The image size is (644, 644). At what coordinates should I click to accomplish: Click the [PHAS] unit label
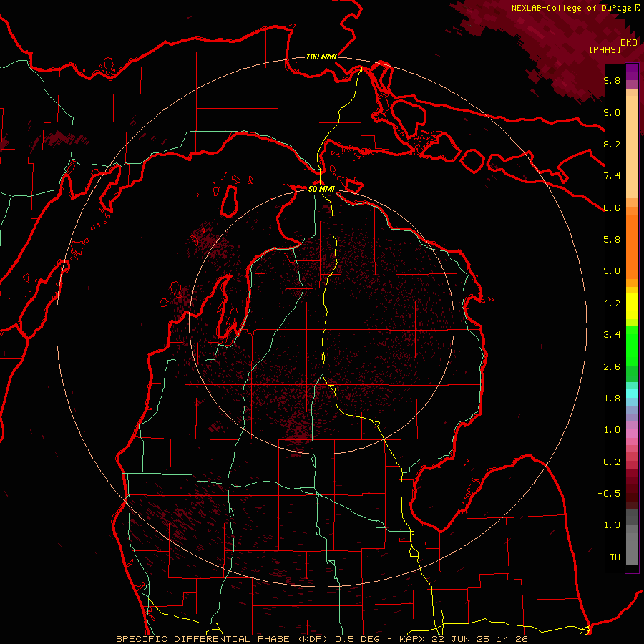pyautogui.click(x=605, y=49)
